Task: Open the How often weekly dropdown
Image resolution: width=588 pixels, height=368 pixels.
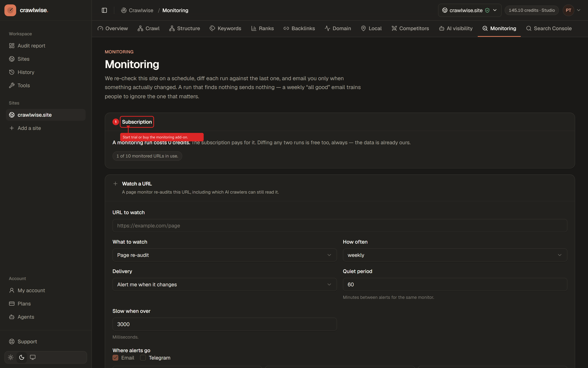Action: [x=455, y=255]
